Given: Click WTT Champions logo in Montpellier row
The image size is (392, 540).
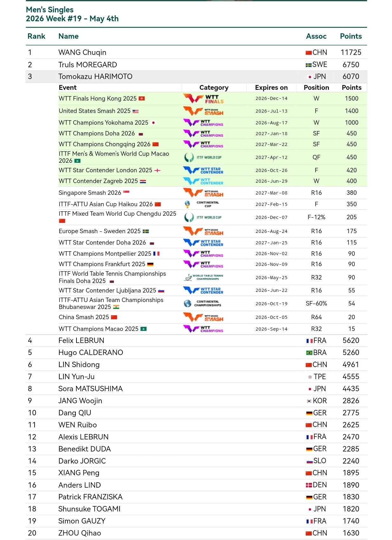Looking at the screenshot, I should click(203, 254).
